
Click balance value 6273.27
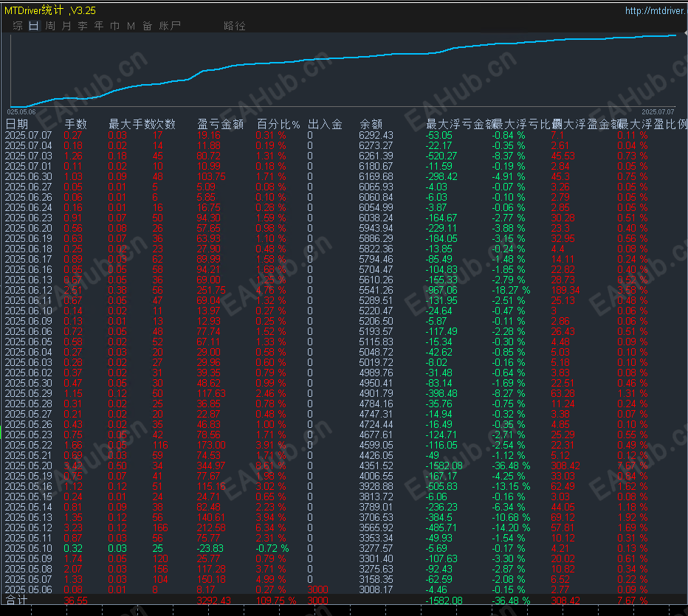pos(376,145)
